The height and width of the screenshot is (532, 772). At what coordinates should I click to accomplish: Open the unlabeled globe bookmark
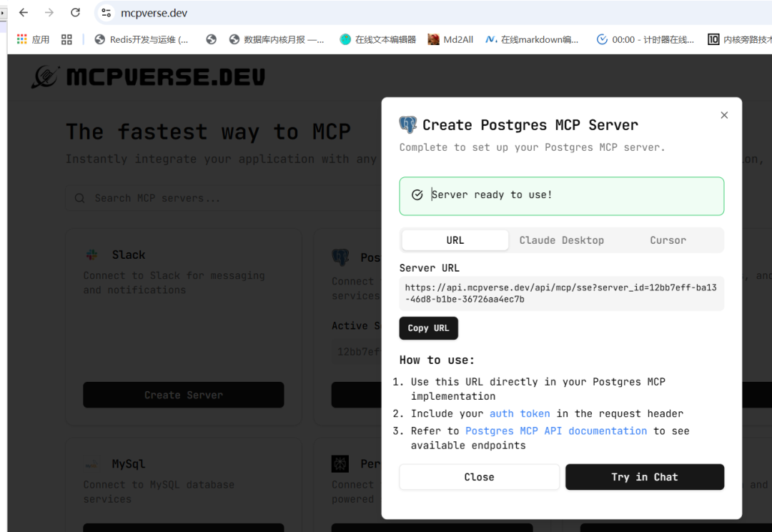pyautogui.click(x=211, y=39)
